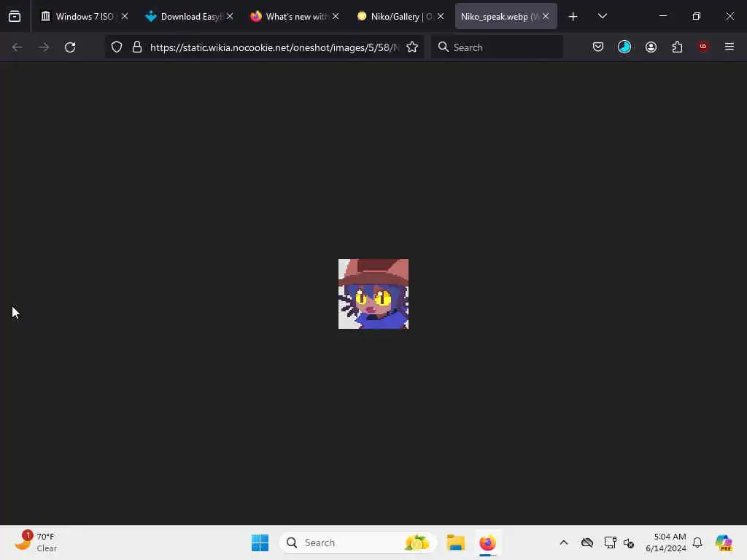Open tracking protection shield panel

pyautogui.click(x=117, y=47)
